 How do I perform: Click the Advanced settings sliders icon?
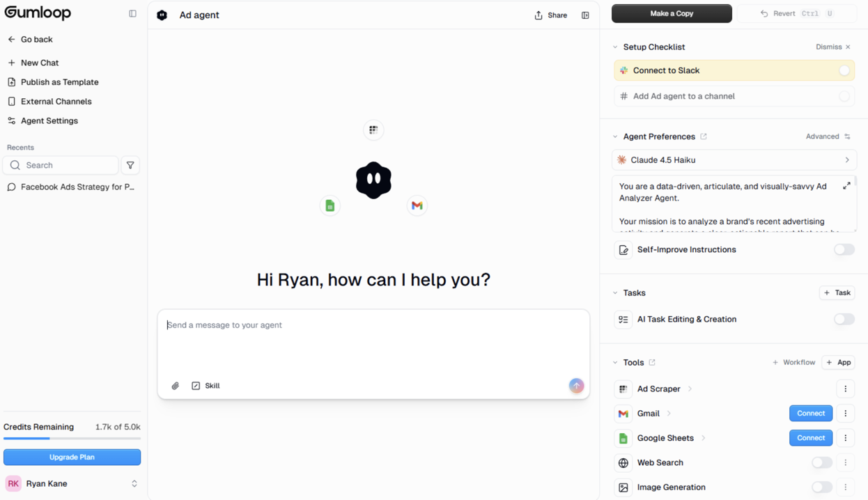847,136
